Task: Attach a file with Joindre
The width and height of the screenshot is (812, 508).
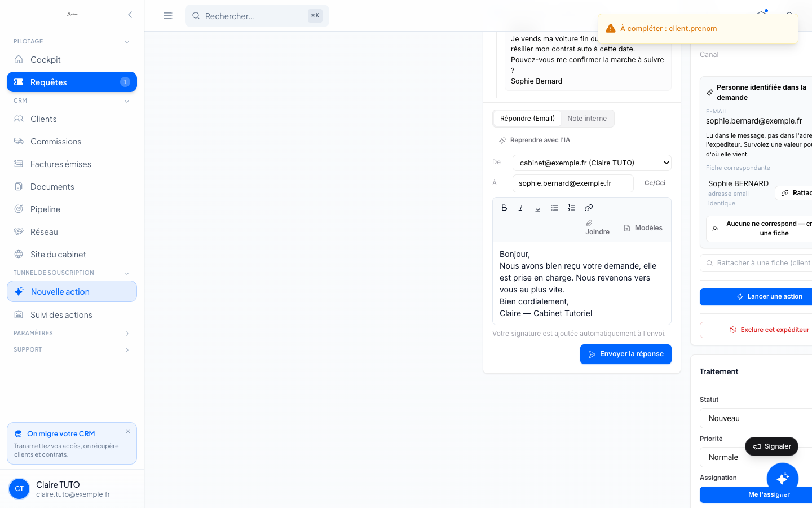Action: click(597, 227)
